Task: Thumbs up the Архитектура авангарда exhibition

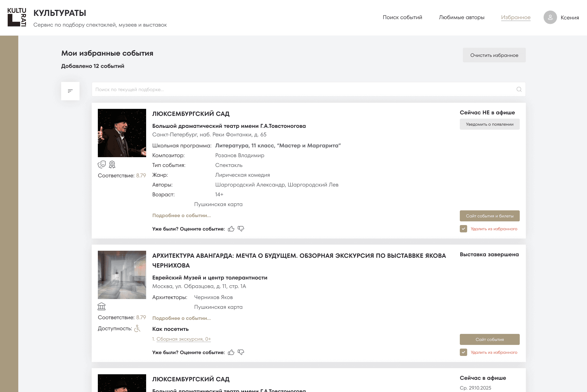Action: (231, 352)
